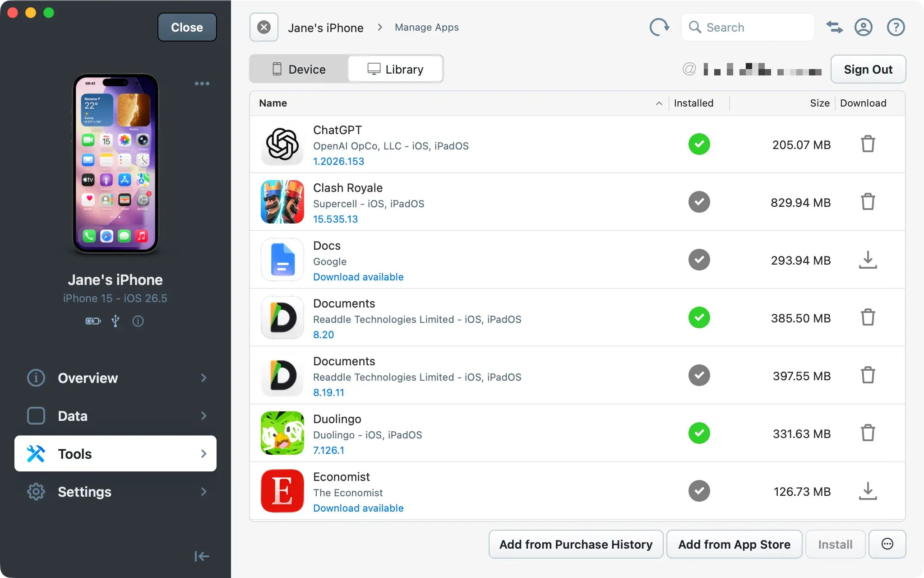Open the account profile icon
924x578 pixels.
pyautogui.click(x=863, y=27)
